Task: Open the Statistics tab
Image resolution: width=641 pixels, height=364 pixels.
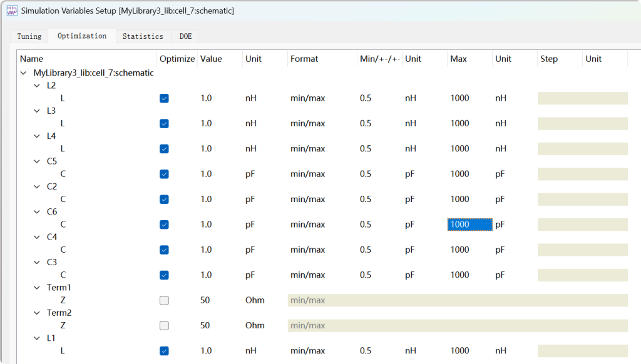Action: click(143, 36)
